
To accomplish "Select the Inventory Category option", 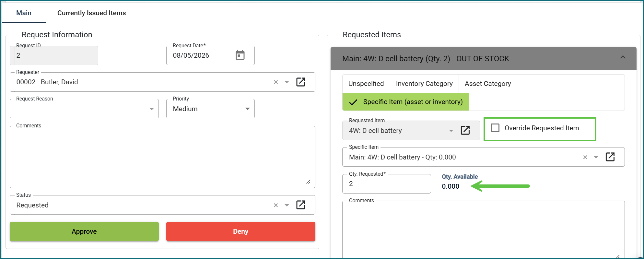I will point(424,84).
